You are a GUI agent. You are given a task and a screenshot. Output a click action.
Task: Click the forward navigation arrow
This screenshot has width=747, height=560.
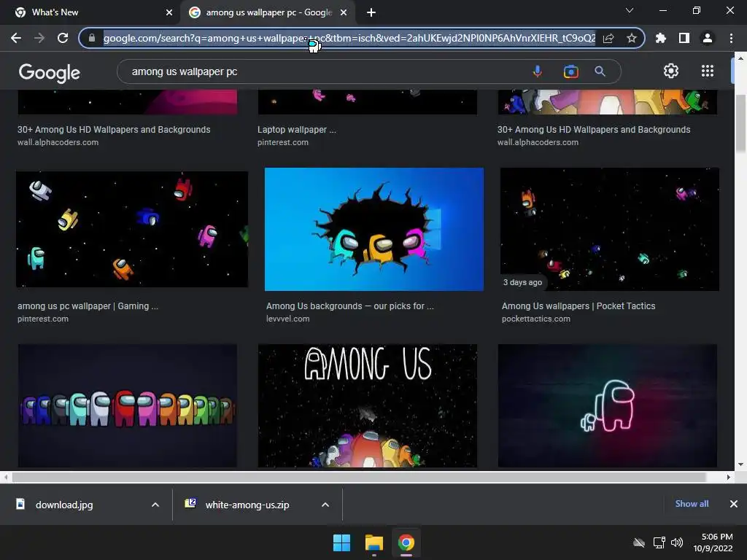39,38
